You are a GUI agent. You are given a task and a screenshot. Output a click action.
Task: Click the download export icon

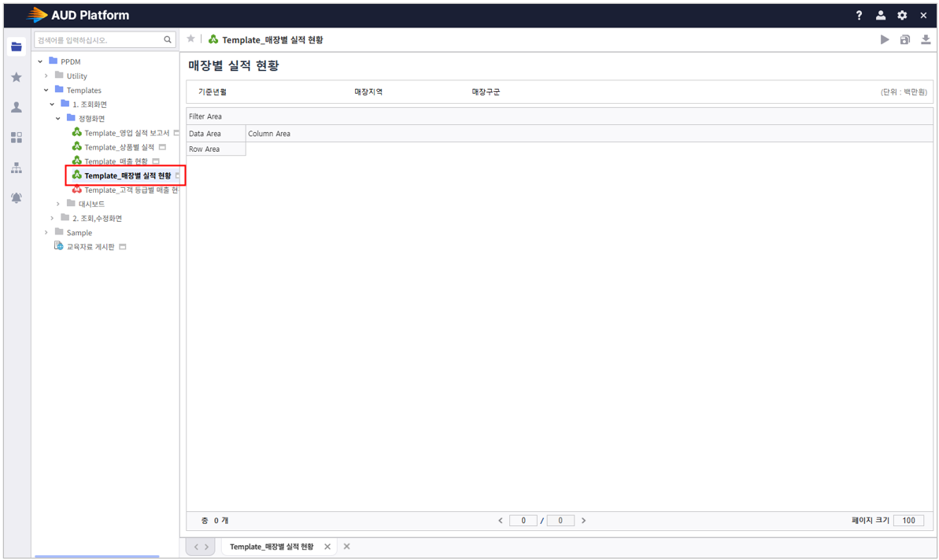pos(926,39)
